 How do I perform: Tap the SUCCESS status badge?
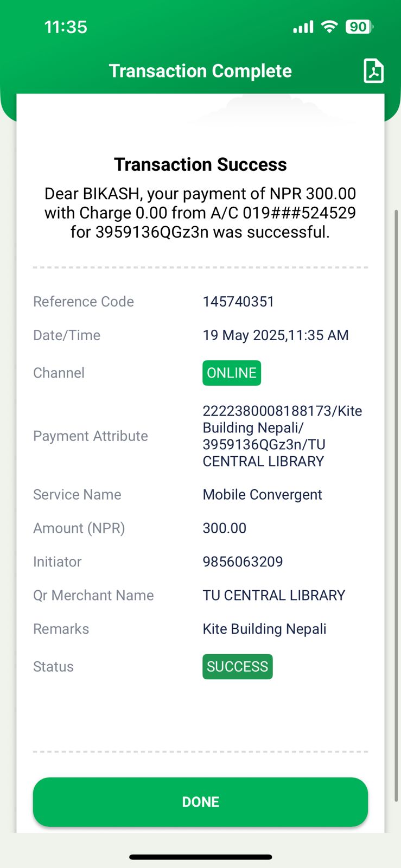click(x=237, y=667)
